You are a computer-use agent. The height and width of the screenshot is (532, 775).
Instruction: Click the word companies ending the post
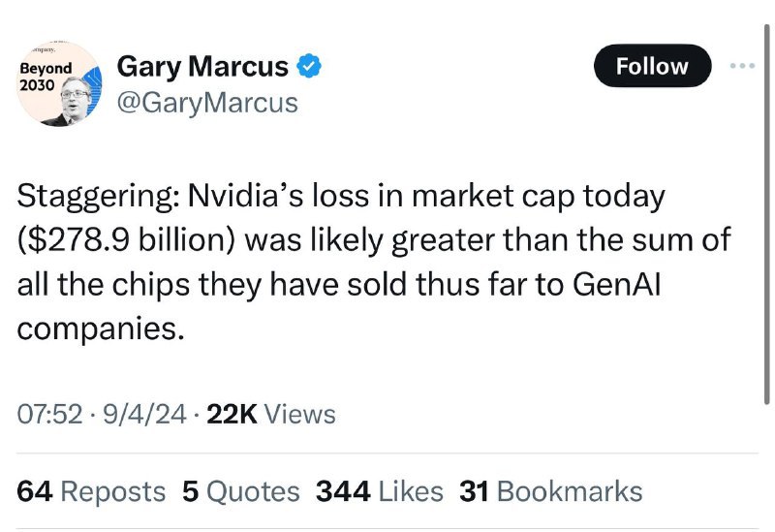(x=101, y=329)
